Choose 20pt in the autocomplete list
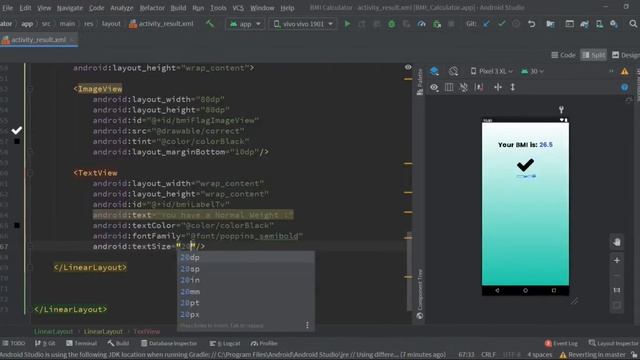Viewport: 640px width, 360px height. point(246,303)
